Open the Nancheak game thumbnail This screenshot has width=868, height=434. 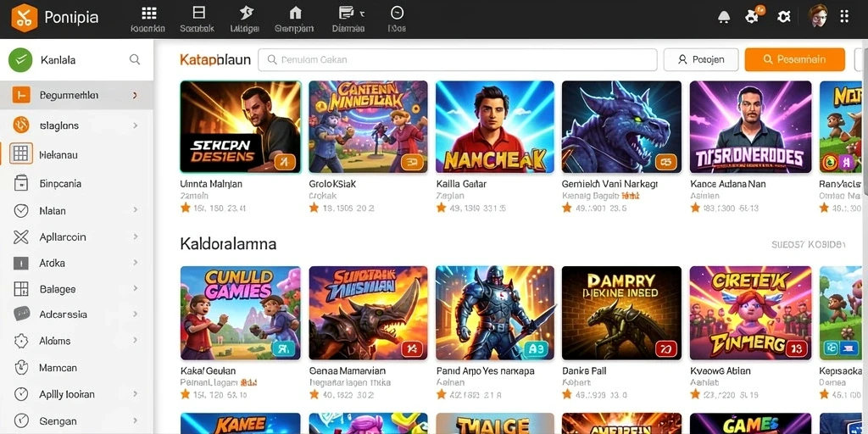point(494,127)
